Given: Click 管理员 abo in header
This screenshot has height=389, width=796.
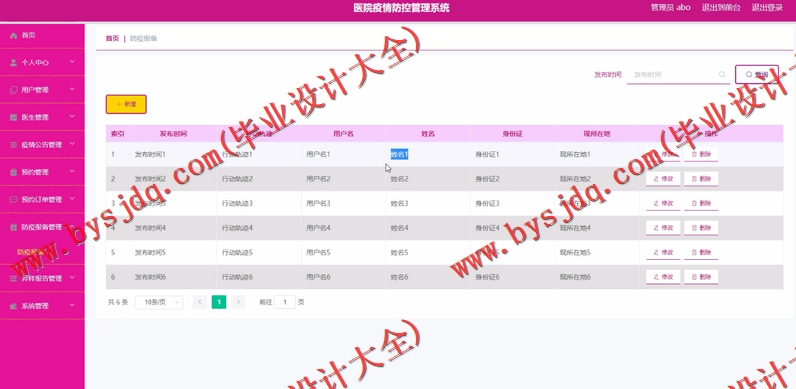Looking at the screenshot, I should click(x=670, y=8).
